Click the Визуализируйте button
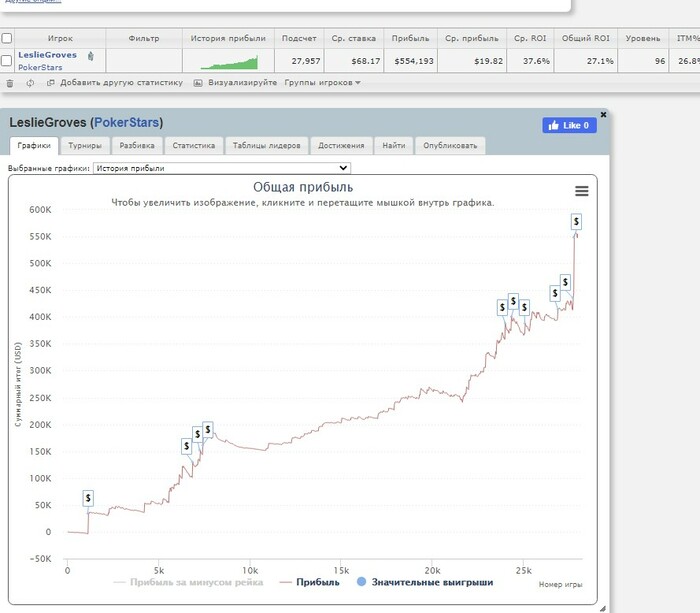This screenshot has height=613, width=700. point(242,83)
